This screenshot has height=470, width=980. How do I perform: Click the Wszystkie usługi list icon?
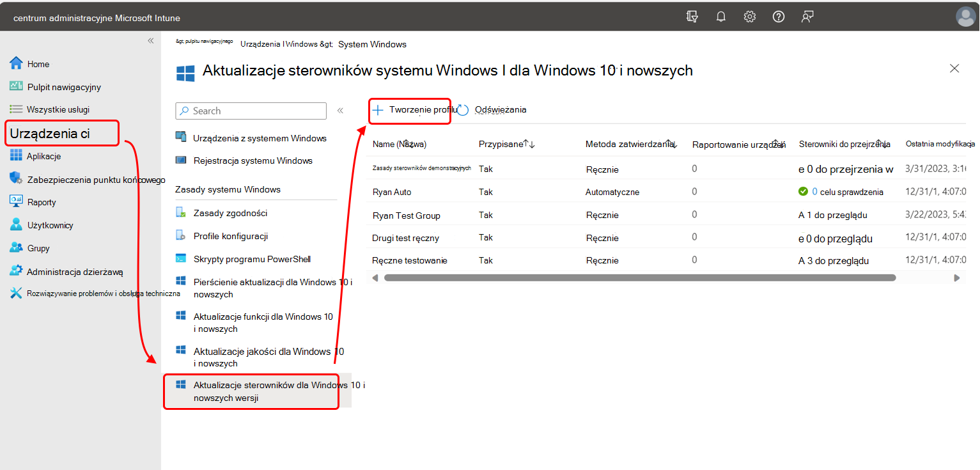point(16,109)
